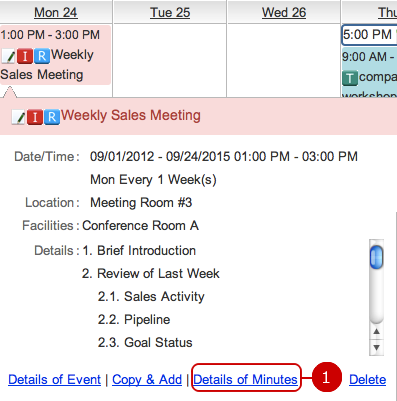This screenshot has height=401, width=397.
Task: Open the Details of Minutes link
Action: click(x=246, y=380)
